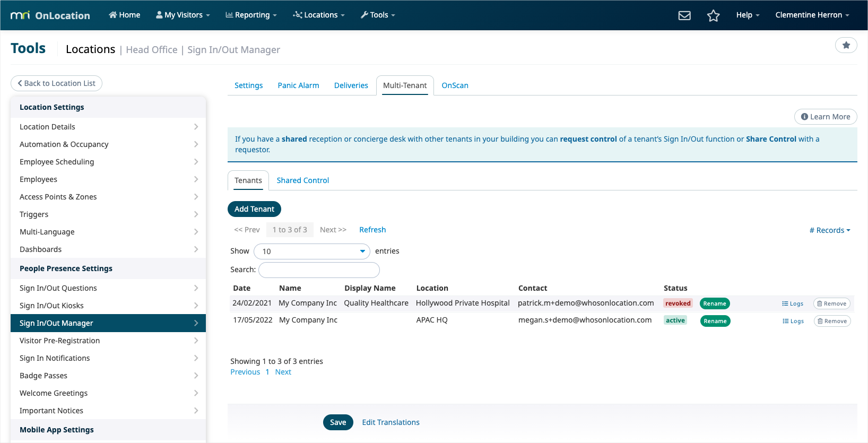This screenshot has width=868, height=443.
Task: Select the Tenants sub-tab
Action: click(x=248, y=180)
